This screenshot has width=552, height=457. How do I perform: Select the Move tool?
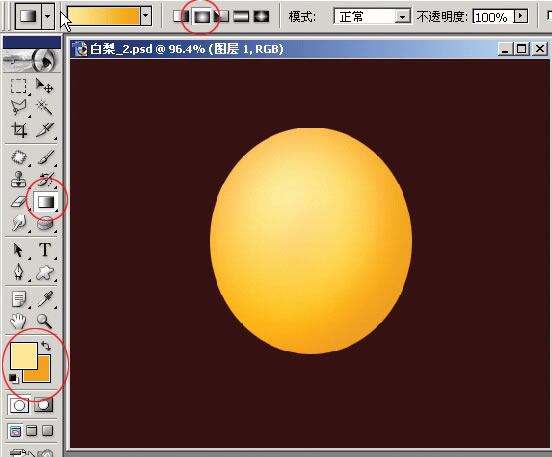[x=45, y=86]
